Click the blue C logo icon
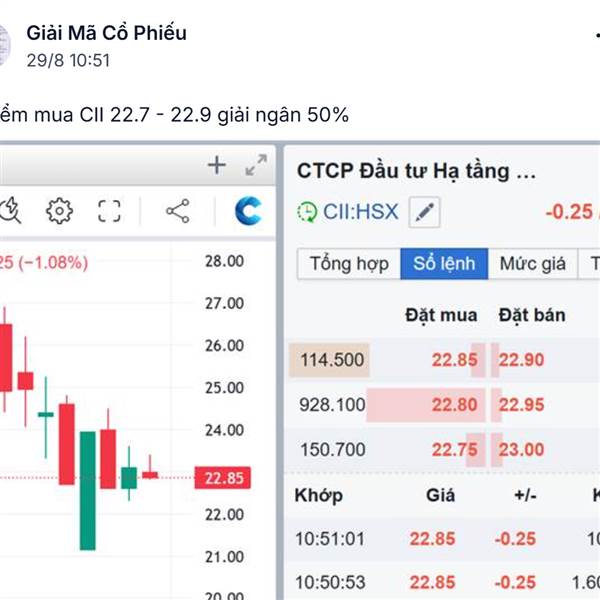 coord(248,211)
